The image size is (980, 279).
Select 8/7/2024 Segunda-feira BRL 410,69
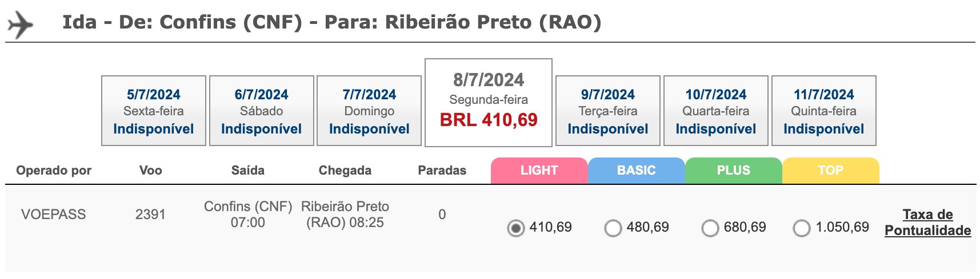[x=489, y=102]
